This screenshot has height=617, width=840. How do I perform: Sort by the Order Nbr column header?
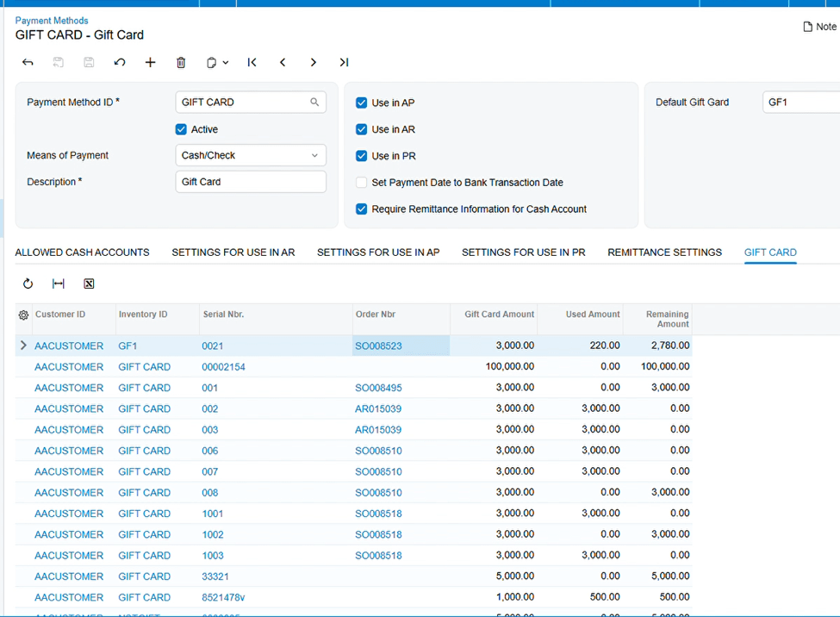(376, 315)
